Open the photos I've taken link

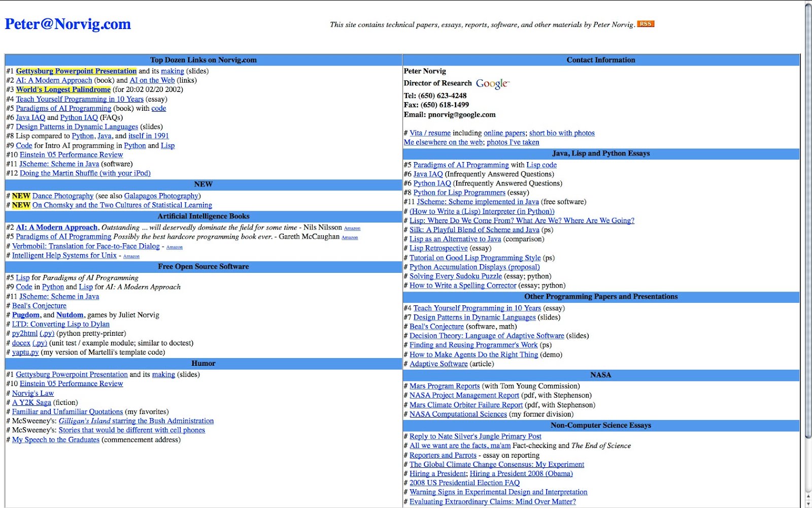tap(513, 142)
